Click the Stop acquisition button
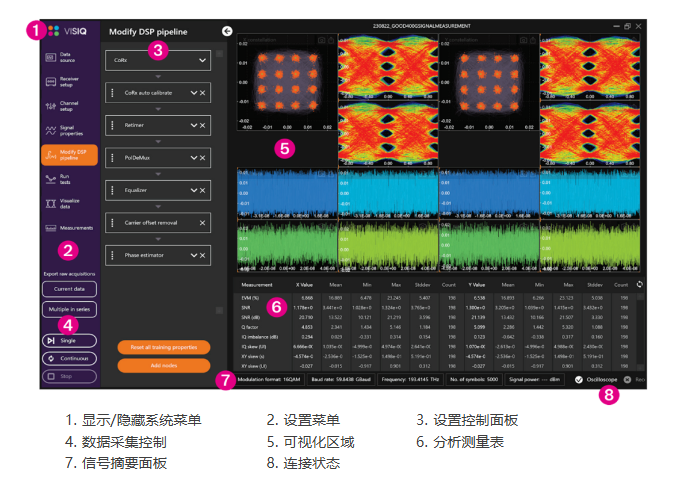The height and width of the screenshot is (482, 679). click(x=69, y=376)
